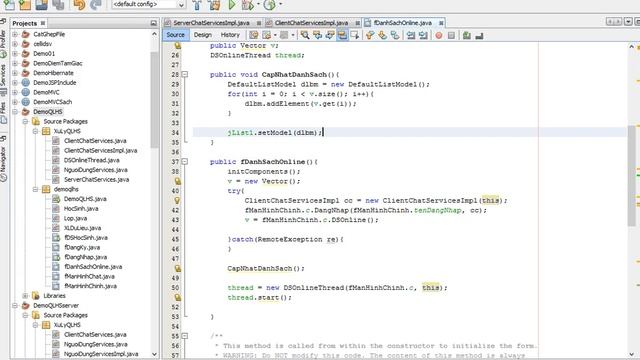Viewport: 640px width, 360px height.
Task: Click the Profile Project icon
Action: pyautogui.click(x=269, y=4)
